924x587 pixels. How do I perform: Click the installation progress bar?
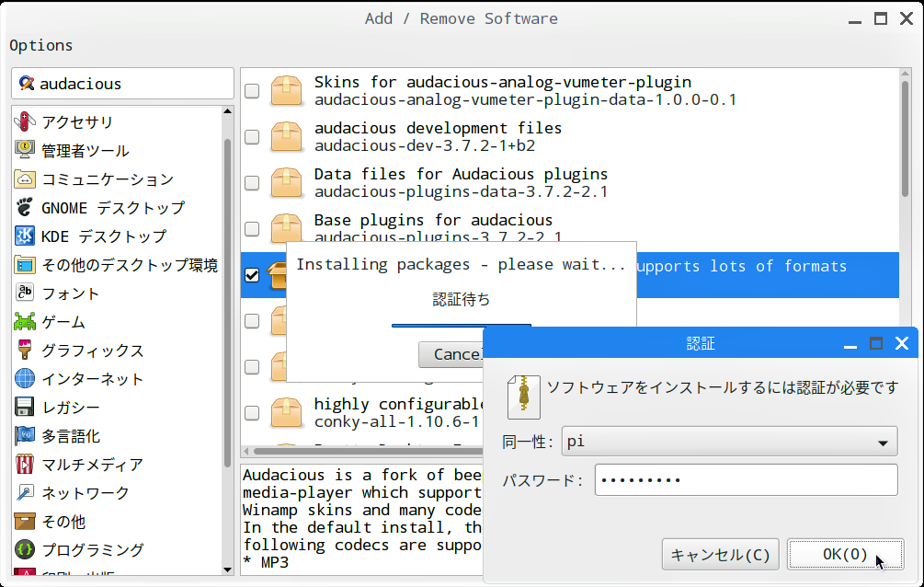point(461,325)
